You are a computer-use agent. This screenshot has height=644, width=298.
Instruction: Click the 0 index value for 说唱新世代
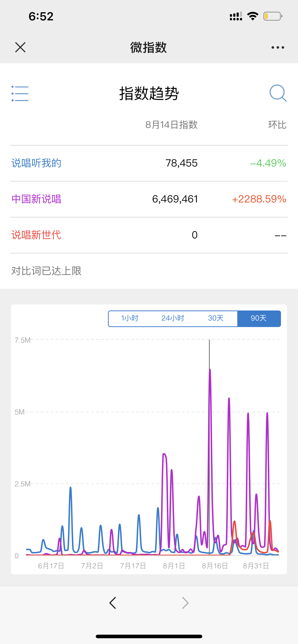[195, 235]
